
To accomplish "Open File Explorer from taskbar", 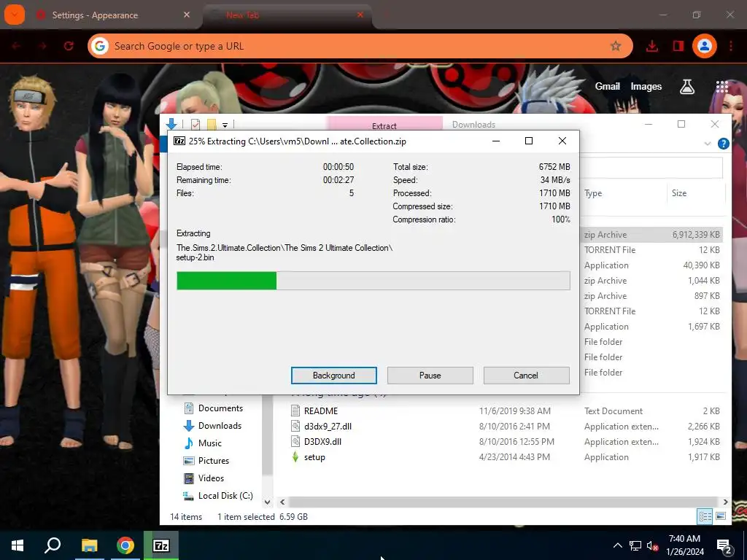I will pos(89,545).
